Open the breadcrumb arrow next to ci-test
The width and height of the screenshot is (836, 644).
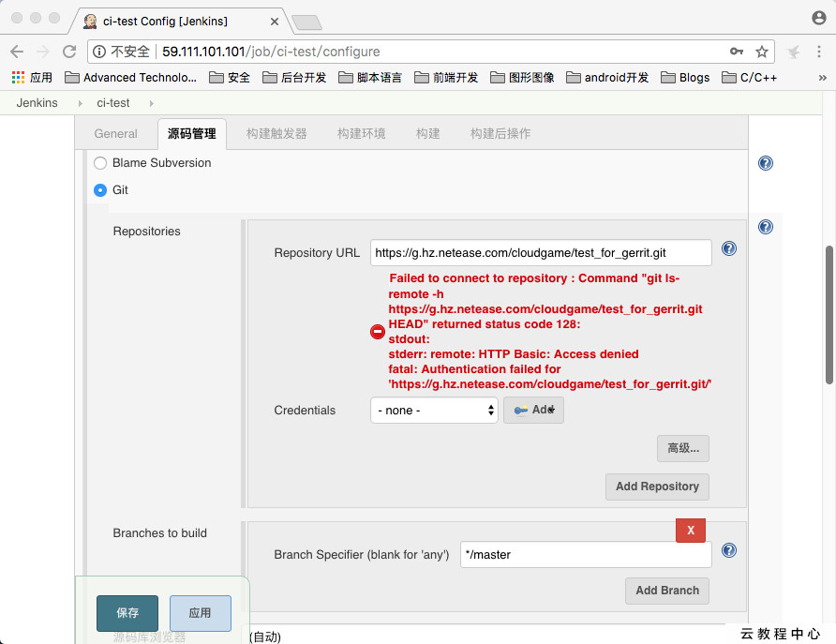tap(150, 103)
